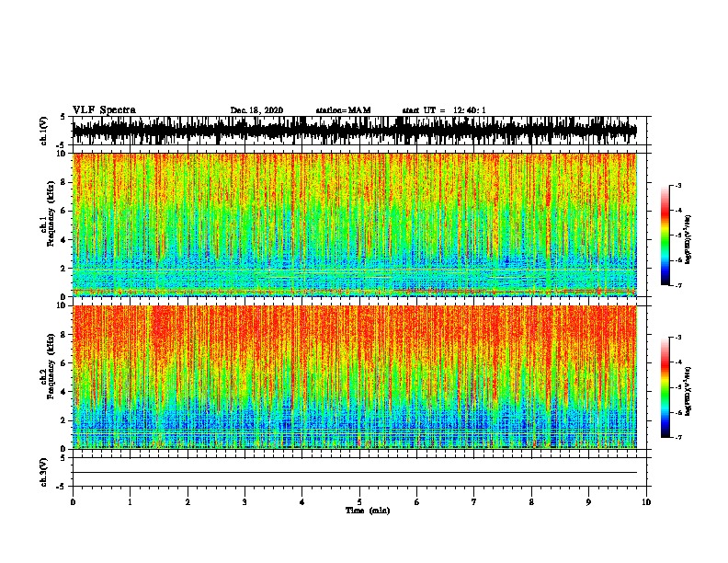Click time axis tick label "7"
The width and height of the screenshot is (728, 563).
[474, 502]
